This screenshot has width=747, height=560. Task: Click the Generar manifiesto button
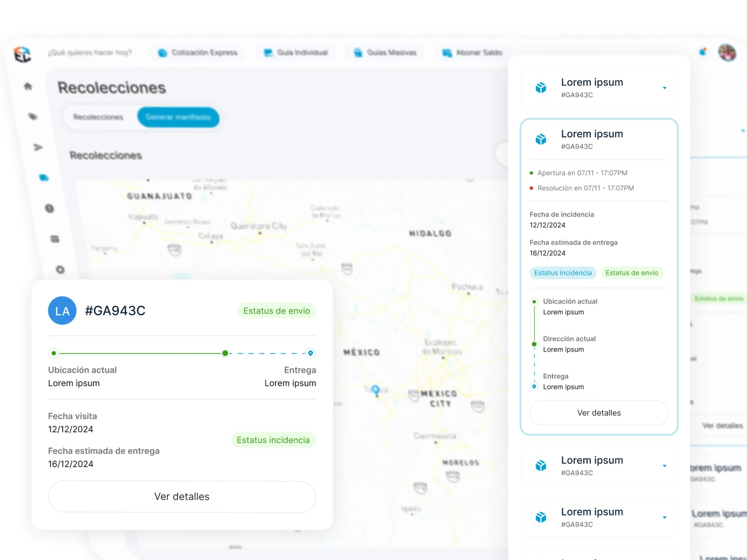point(178,117)
